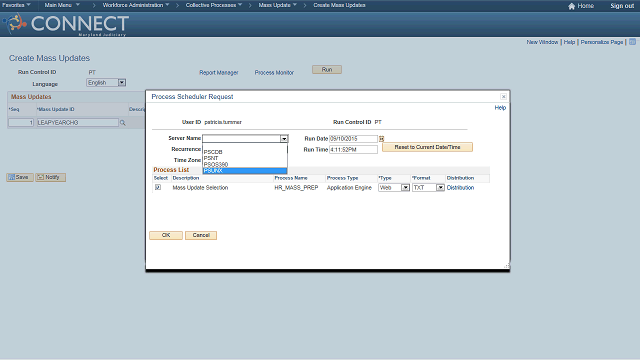Viewport: 640px width, 360px height.
Task: Open the Run Date calendar picker icon
Action: tap(382, 139)
